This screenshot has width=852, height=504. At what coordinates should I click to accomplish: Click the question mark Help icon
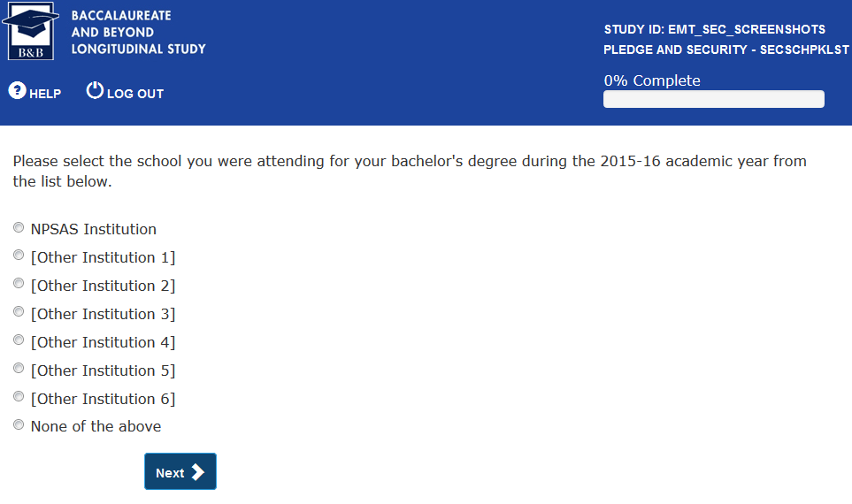click(17, 90)
